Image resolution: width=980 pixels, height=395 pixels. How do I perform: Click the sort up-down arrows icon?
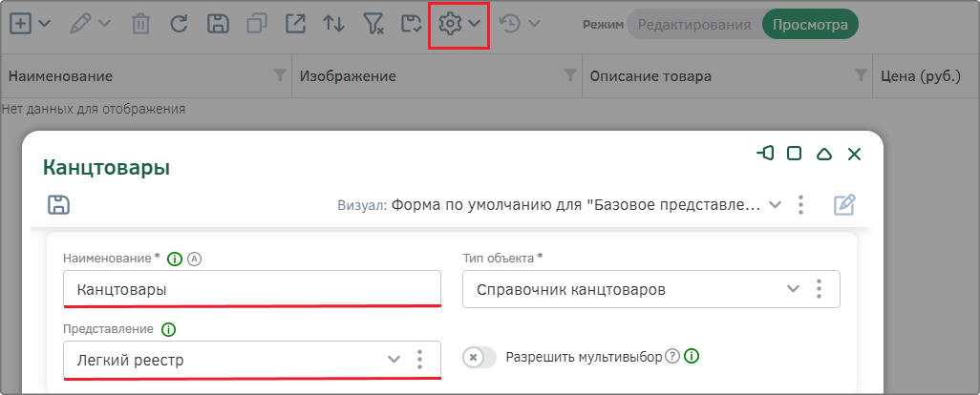click(x=333, y=24)
